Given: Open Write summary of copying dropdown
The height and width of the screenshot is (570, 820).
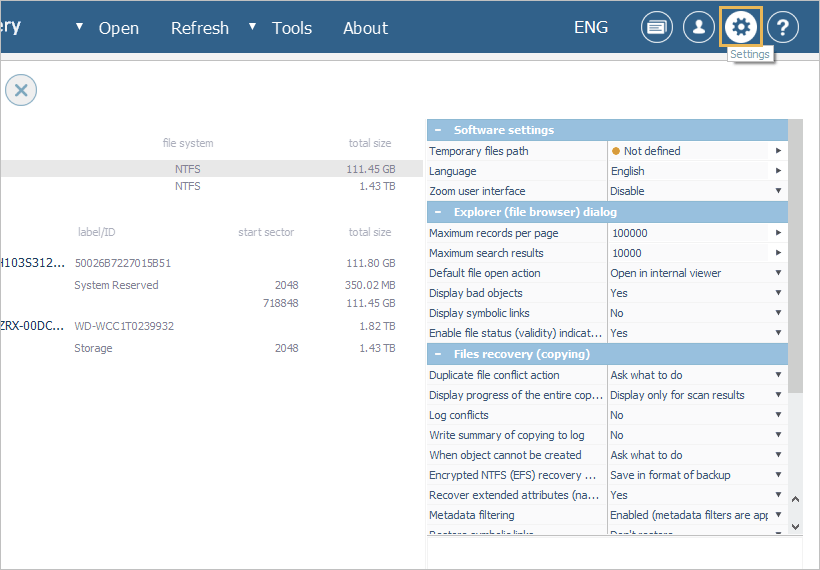Looking at the screenshot, I should [778, 435].
